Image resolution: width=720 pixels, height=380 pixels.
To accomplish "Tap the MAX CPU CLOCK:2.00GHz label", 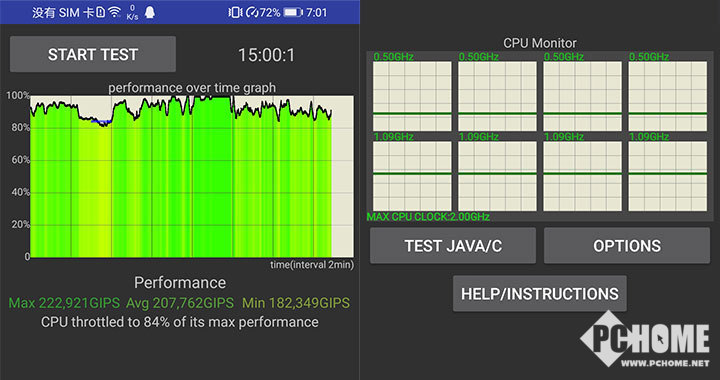I will pyautogui.click(x=428, y=217).
